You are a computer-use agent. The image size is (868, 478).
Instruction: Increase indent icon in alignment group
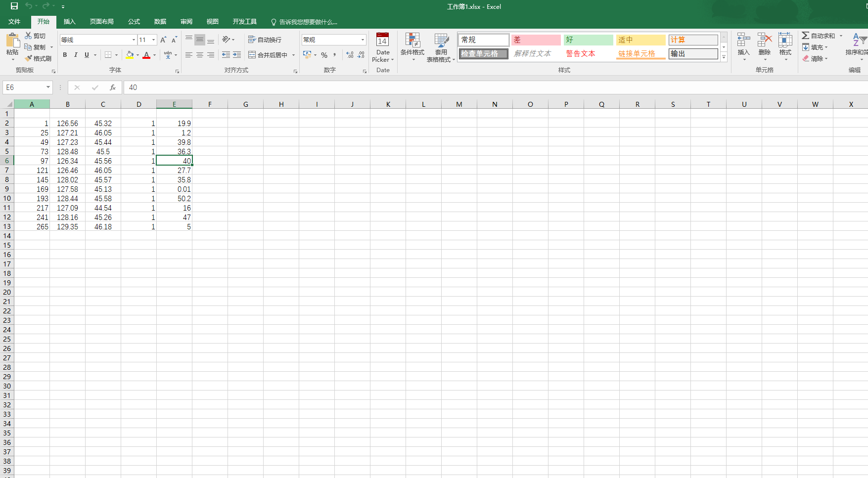tap(237, 55)
